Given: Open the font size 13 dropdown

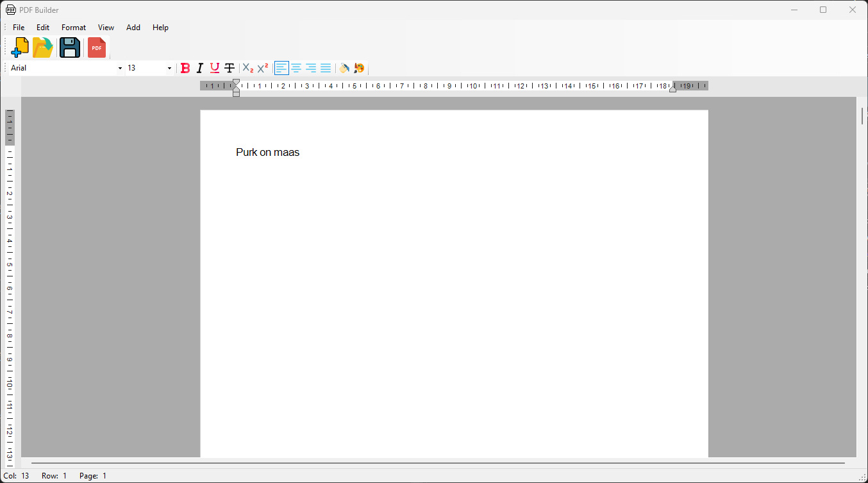Looking at the screenshot, I should [x=169, y=68].
